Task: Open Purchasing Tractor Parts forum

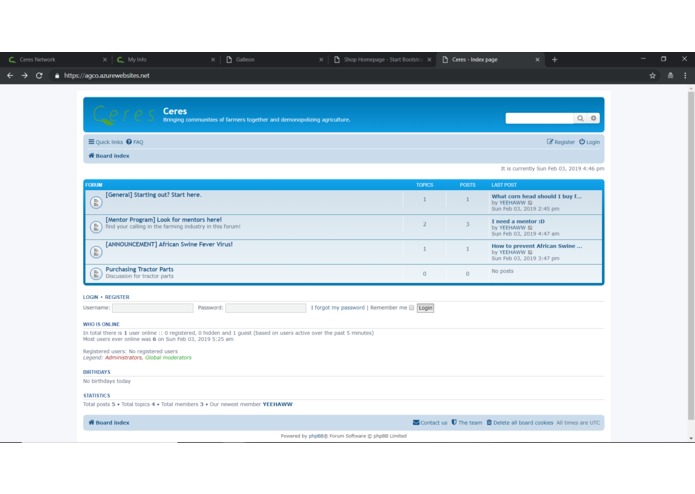Action: pos(139,269)
